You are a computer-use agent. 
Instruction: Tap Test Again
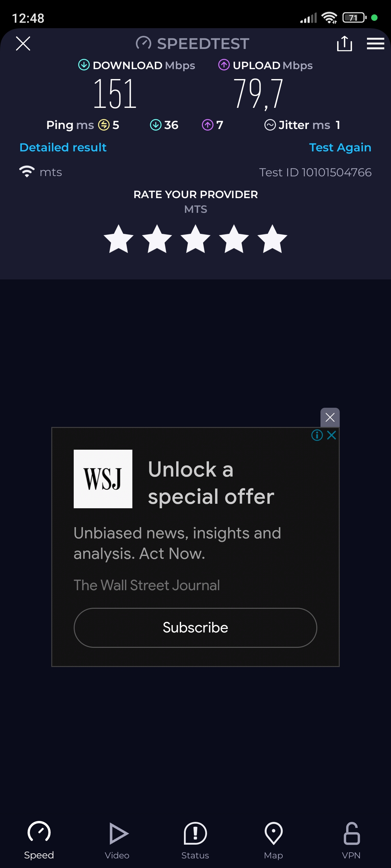coord(340,148)
